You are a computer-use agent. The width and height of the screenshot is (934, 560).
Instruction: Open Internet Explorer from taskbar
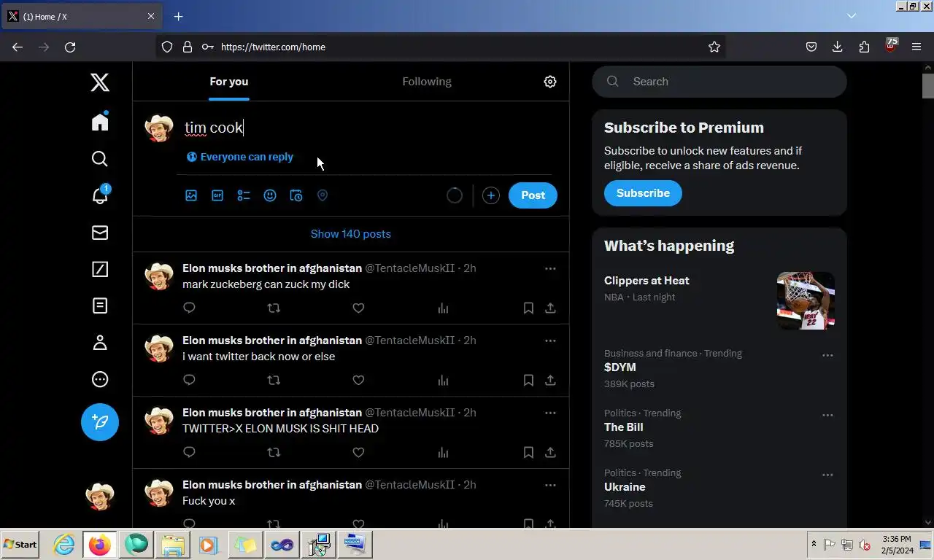(x=64, y=545)
